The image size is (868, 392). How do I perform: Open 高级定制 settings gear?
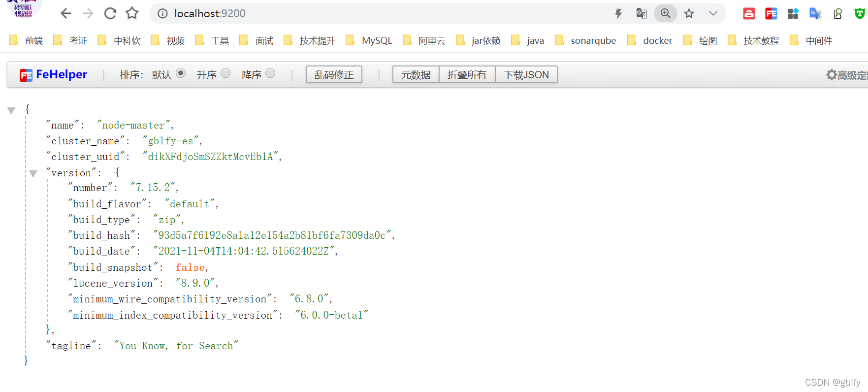pyautogui.click(x=847, y=75)
